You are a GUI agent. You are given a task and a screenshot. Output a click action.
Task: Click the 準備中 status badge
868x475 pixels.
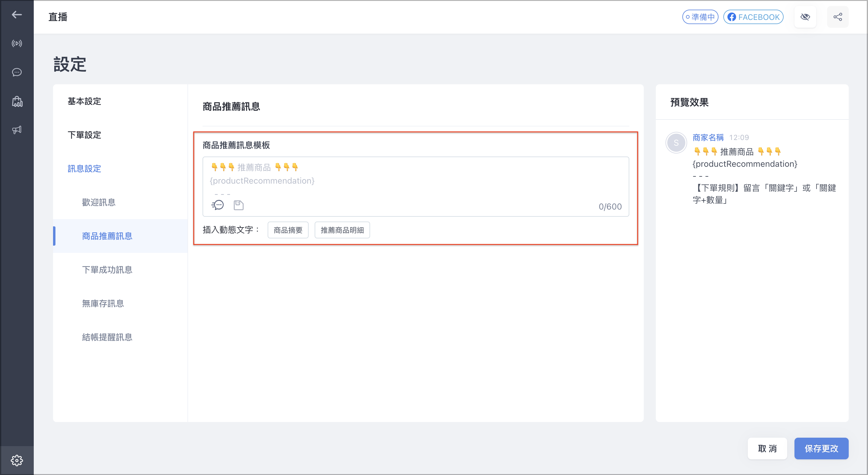point(700,17)
